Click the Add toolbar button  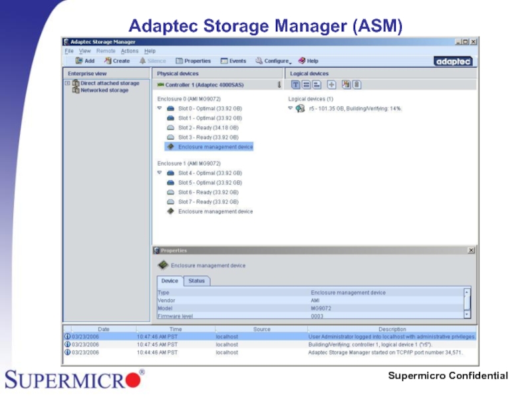[85, 61]
